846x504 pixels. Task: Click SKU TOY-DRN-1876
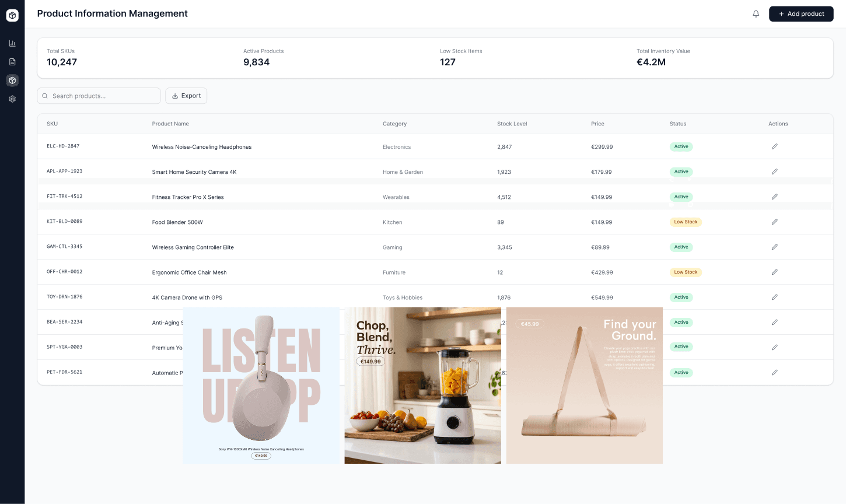click(x=65, y=297)
